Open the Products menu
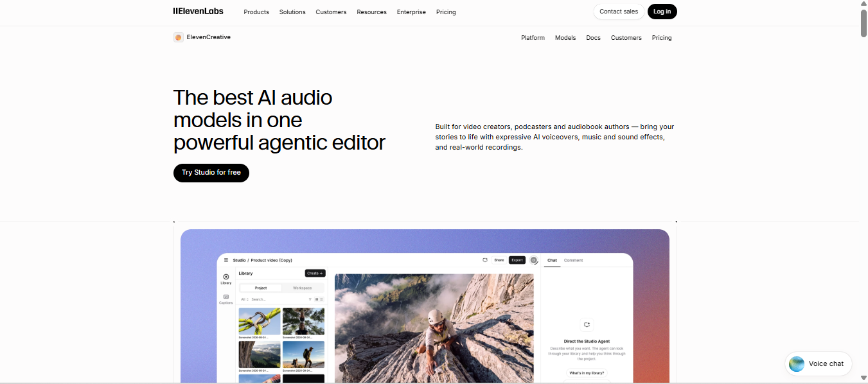This screenshot has width=868, height=384. [256, 12]
